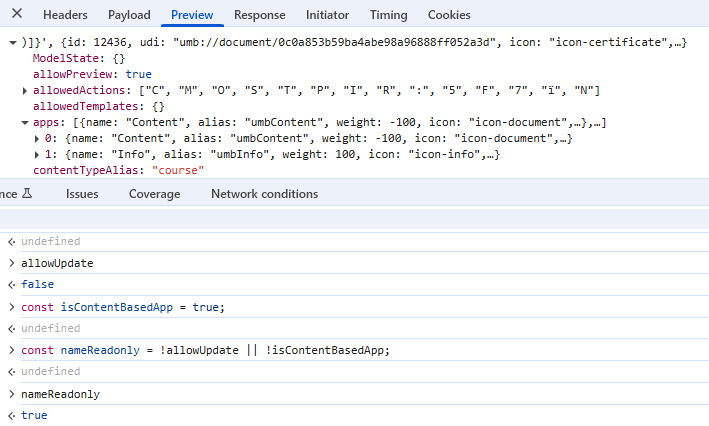
Task: Click the const isContentBasedApp console entry
Action: click(122, 307)
